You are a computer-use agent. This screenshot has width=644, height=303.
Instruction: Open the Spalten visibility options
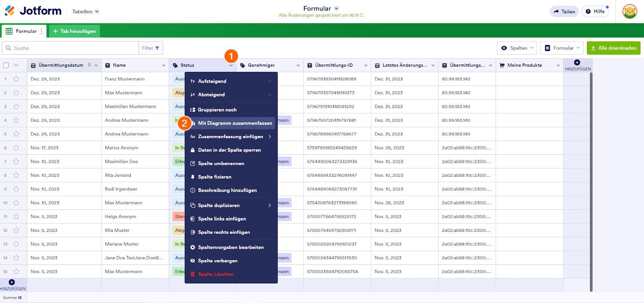point(517,48)
